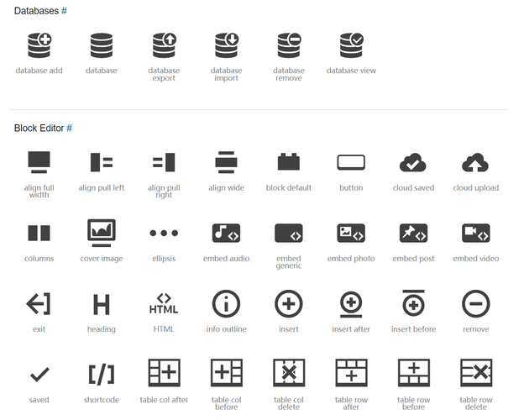Click the shortcode icon

(102, 374)
